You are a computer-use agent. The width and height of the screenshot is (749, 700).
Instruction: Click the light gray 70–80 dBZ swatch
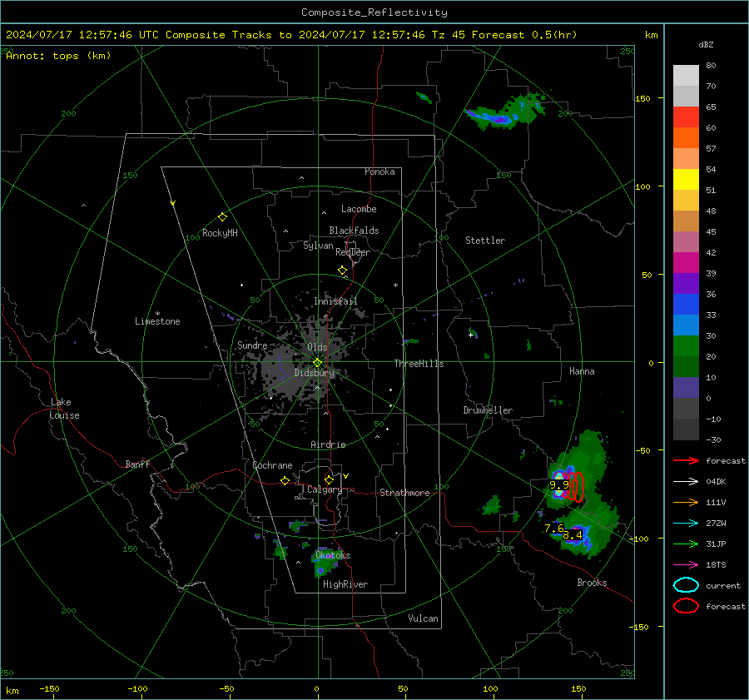coord(686,76)
